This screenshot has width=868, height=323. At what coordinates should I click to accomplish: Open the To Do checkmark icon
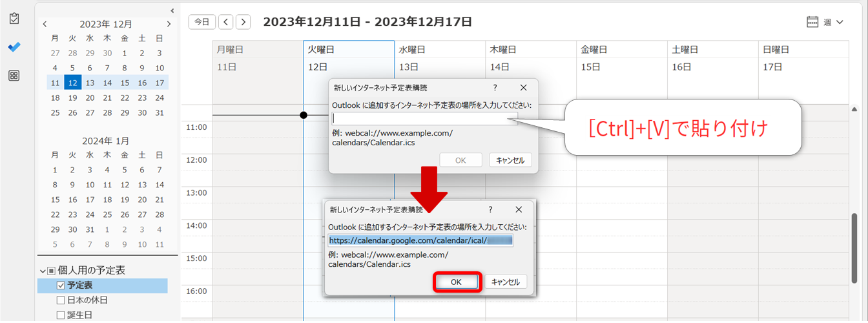point(14,47)
